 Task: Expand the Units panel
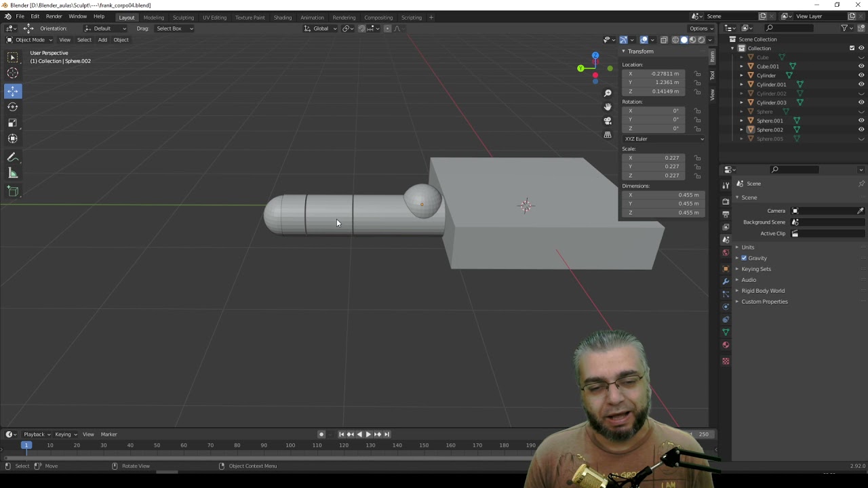click(747, 247)
